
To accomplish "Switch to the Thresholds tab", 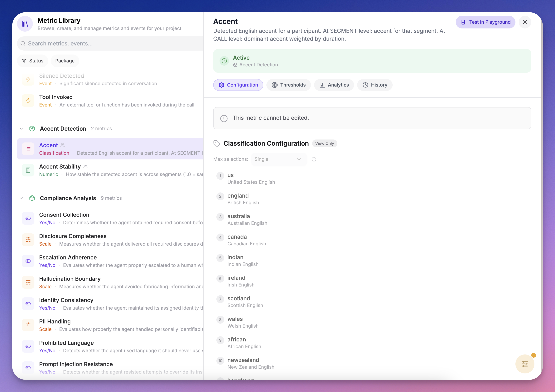I will click(x=289, y=85).
